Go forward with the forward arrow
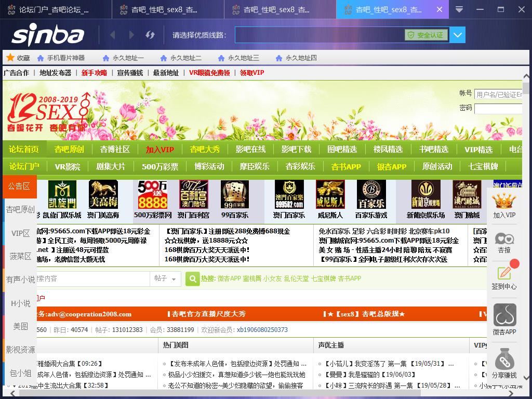The image size is (532, 399). click(x=131, y=35)
